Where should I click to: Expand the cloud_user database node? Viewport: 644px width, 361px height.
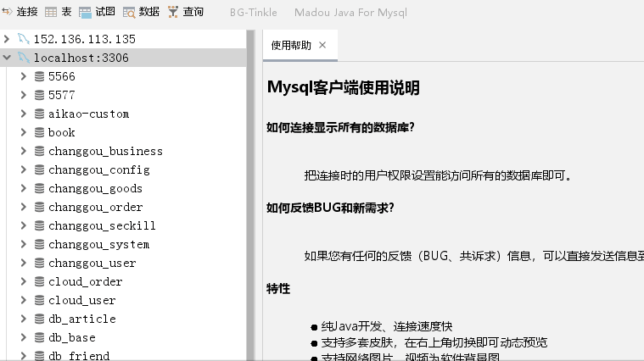pos(24,300)
